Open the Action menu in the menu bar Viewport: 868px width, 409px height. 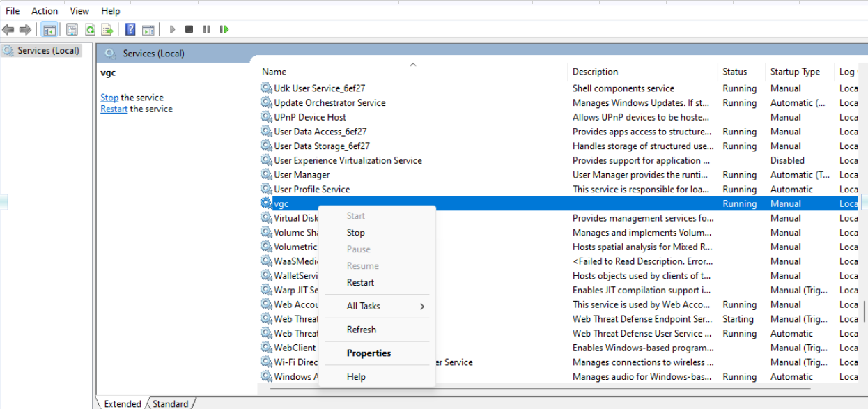45,10
